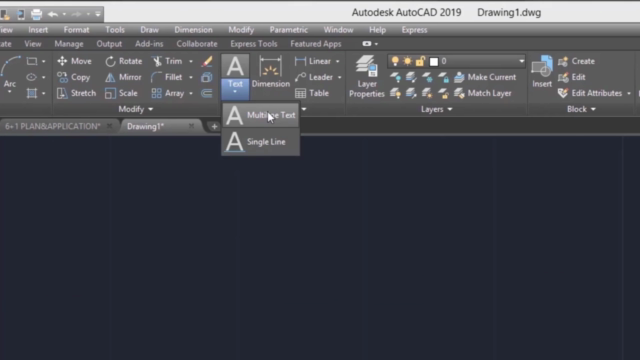The height and width of the screenshot is (360, 640).
Task: Choose Single Line text option
Action: point(260,142)
